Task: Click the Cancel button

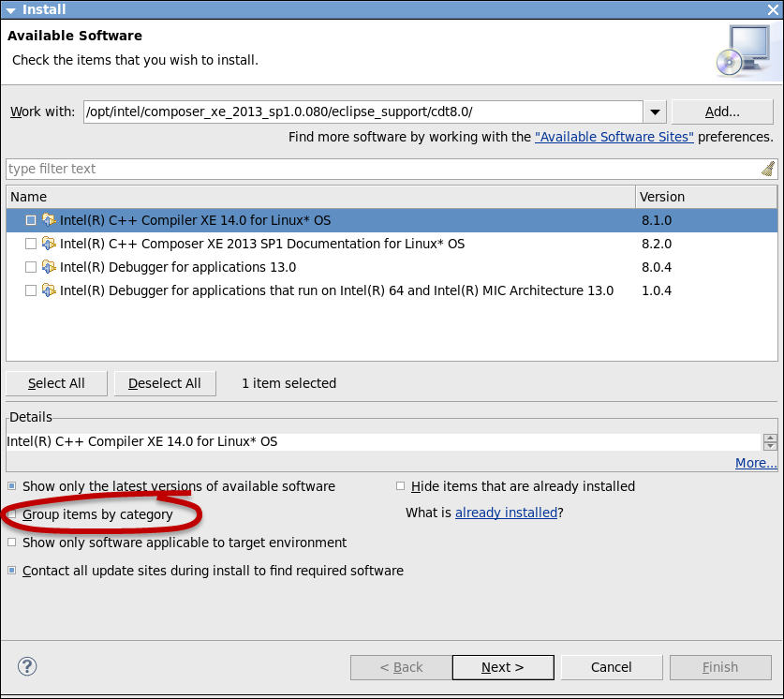Action: (x=612, y=667)
